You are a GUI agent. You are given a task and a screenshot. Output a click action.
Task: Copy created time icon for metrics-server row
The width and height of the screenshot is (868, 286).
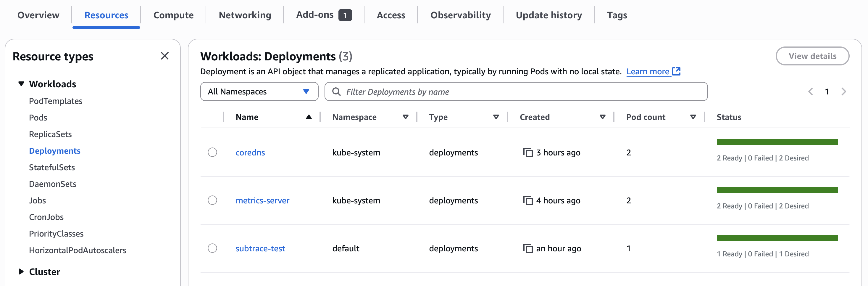click(x=528, y=200)
